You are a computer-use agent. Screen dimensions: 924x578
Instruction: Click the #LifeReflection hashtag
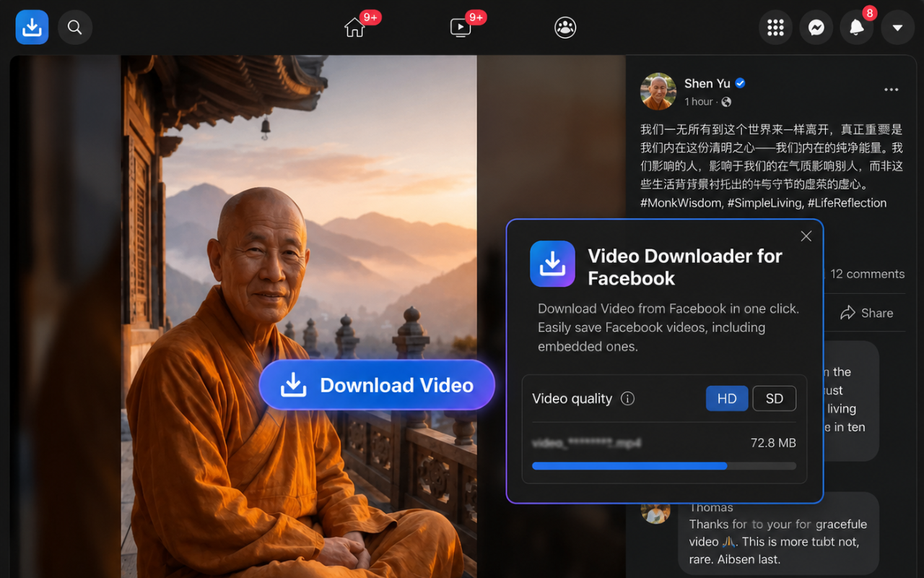pos(847,203)
